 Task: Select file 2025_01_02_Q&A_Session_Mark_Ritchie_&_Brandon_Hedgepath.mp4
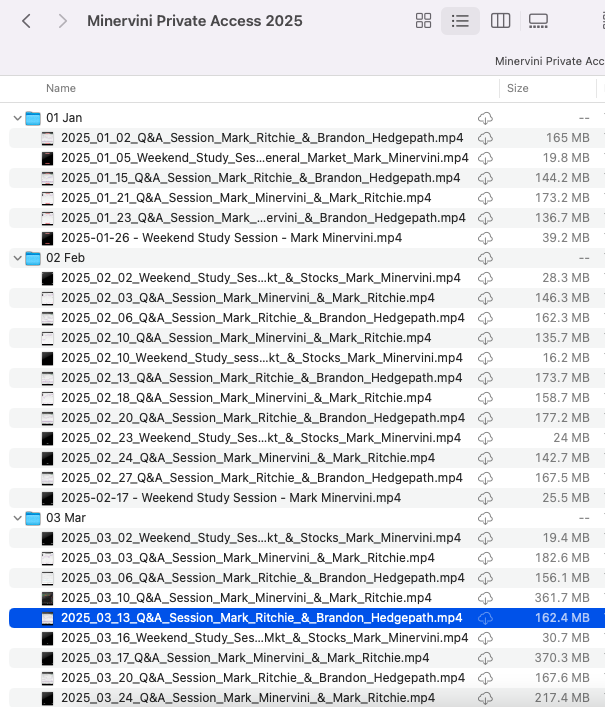click(x=262, y=138)
